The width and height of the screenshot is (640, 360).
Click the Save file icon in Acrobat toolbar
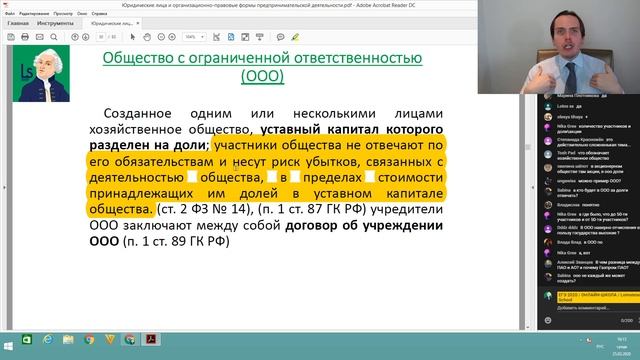point(11,37)
